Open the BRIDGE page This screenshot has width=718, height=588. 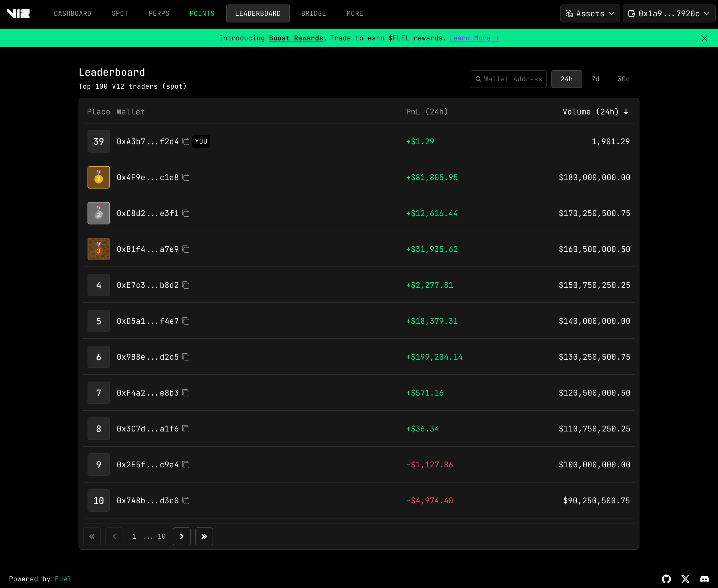click(x=314, y=13)
